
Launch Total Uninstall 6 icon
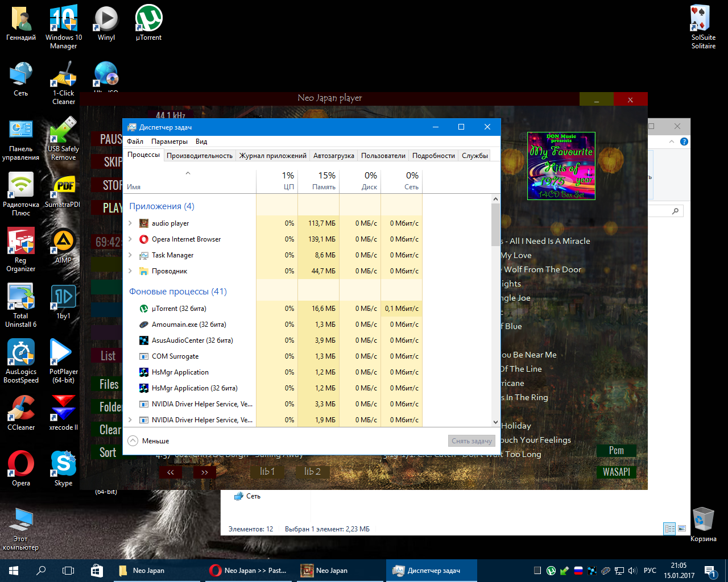click(21, 306)
